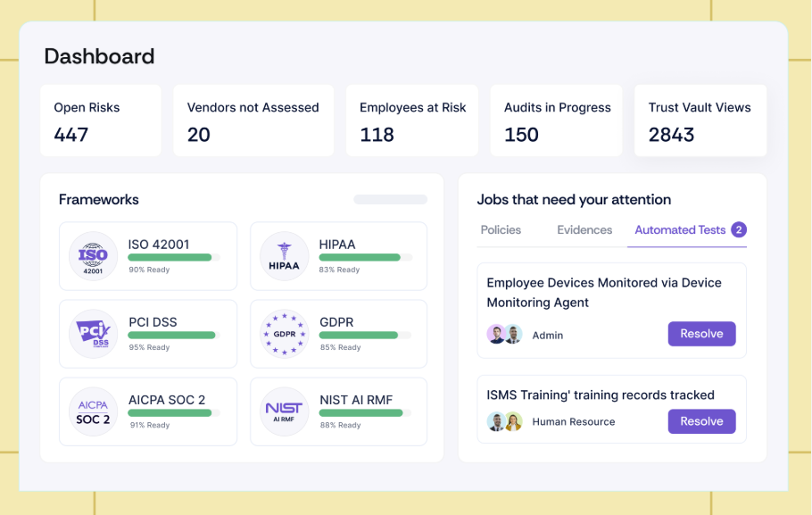Click the '20' vendors value
This screenshot has width=812, height=515.
[198, 136]
